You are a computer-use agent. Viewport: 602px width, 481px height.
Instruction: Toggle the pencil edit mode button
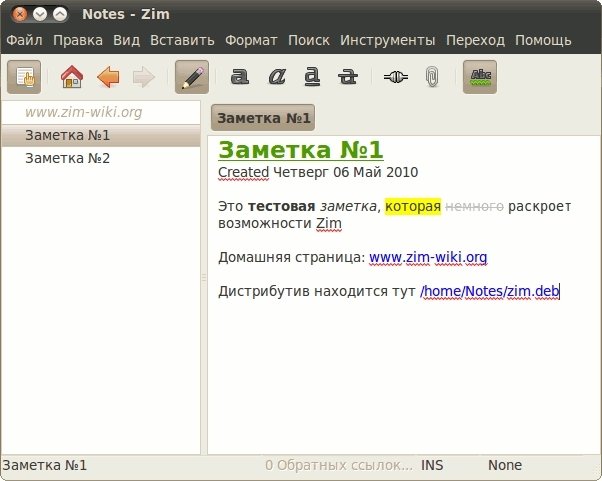coord(192,76)
